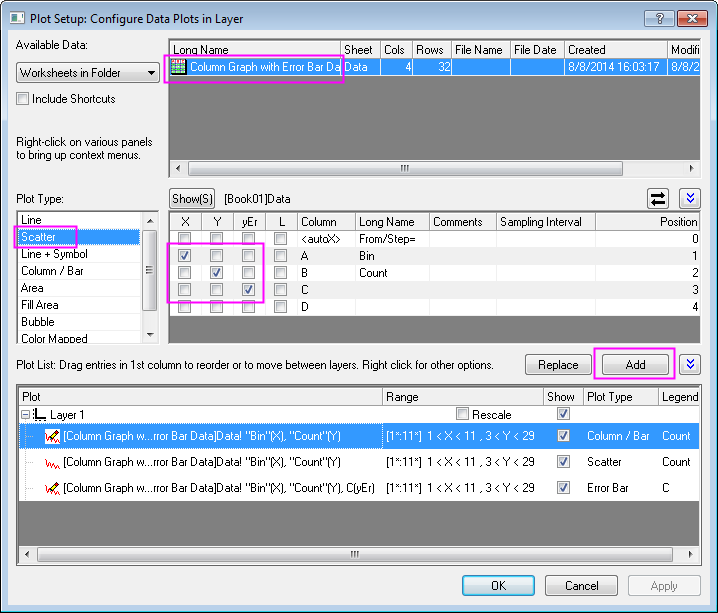Open help with the question mark button
The width and height of the screenshot is (718, 613).
point(659,18)
